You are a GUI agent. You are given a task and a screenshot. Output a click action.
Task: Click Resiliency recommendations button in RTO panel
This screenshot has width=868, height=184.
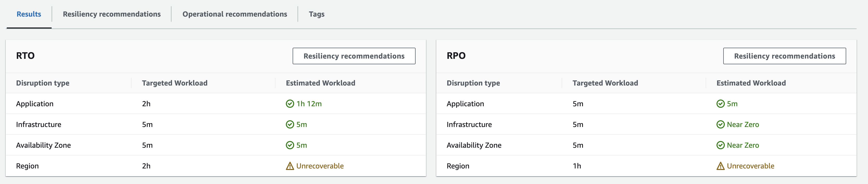354,56
